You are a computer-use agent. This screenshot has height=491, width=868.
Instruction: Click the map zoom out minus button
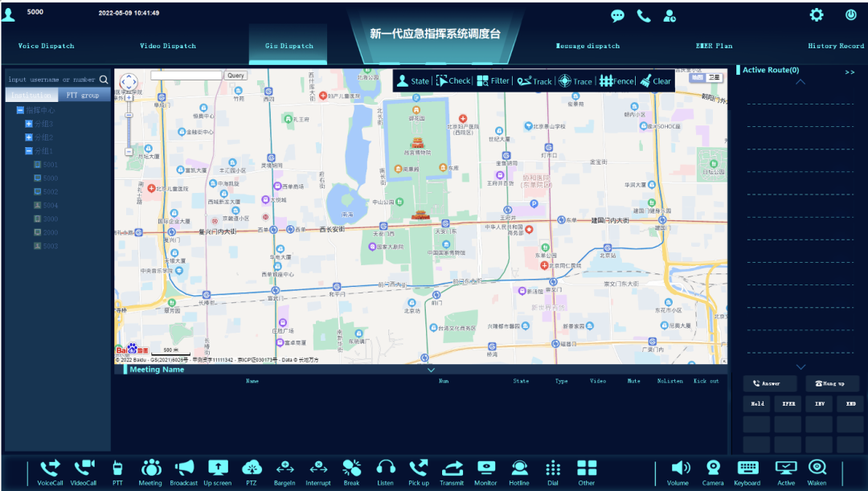pyautogui.click(x=129, y=152)
